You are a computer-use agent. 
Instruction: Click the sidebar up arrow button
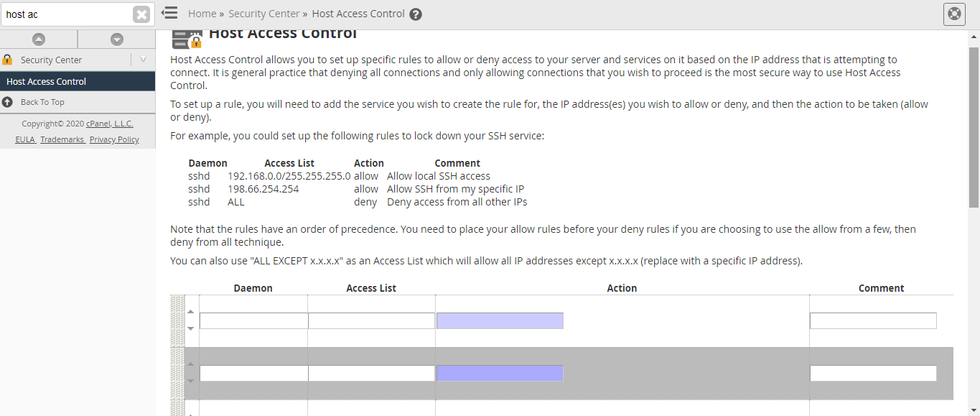pos(39,40)
